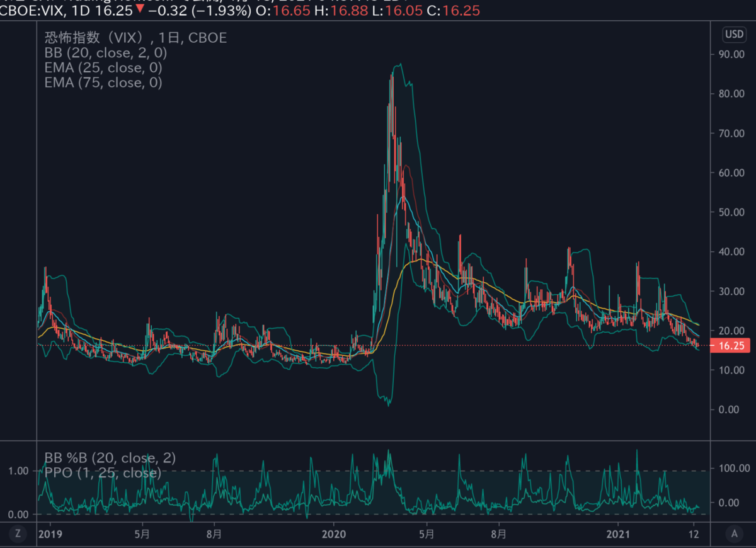Image resolution: width=756 pixels, height=548 pixels.
Task: Click the 100.00 label on indicator axis
Action: pyautogui.click(x=734, y=468)
